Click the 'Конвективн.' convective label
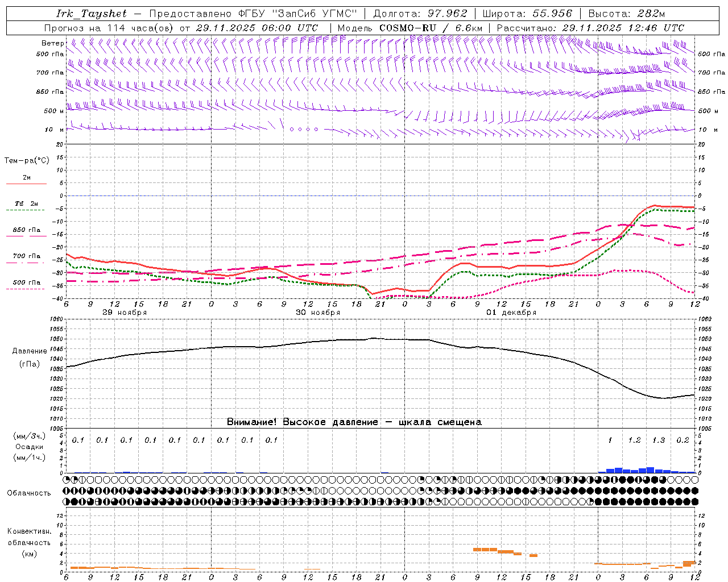 29,531
